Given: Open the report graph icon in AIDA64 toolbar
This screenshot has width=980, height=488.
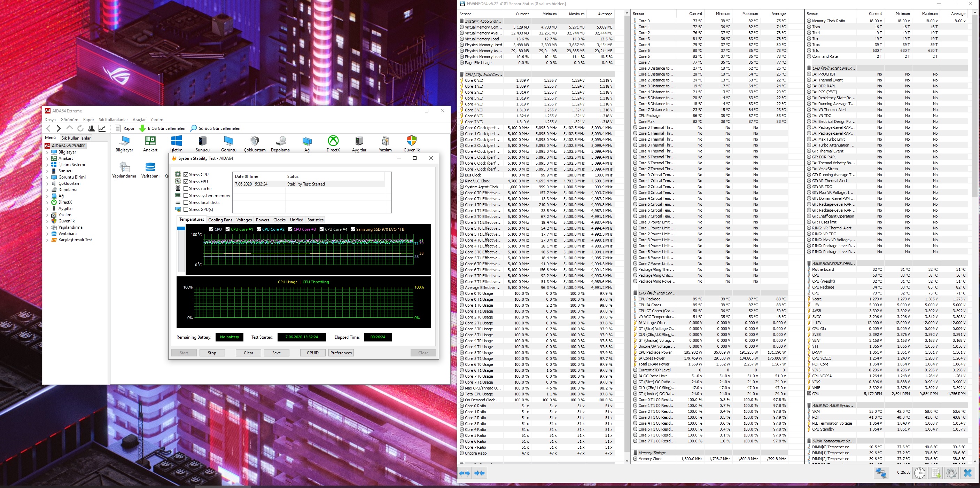Looking at the screenshot, I should pyautogui.click(x=102, y=128).
